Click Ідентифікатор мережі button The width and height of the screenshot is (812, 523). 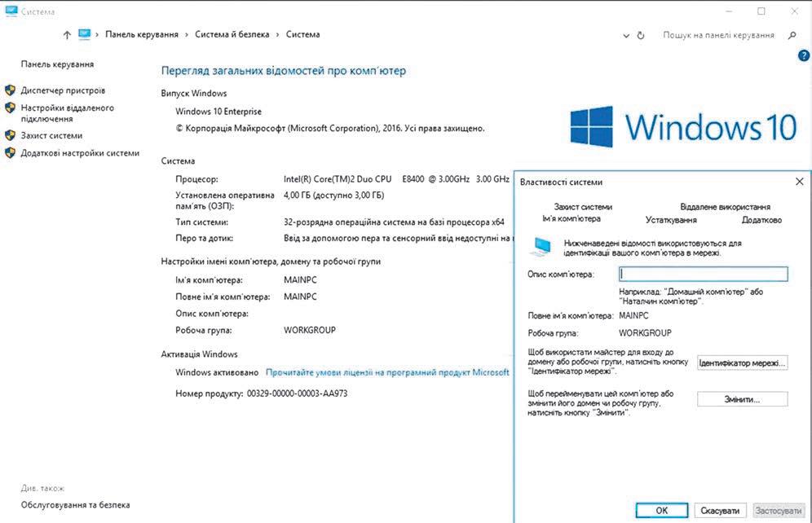pos(742,363)
